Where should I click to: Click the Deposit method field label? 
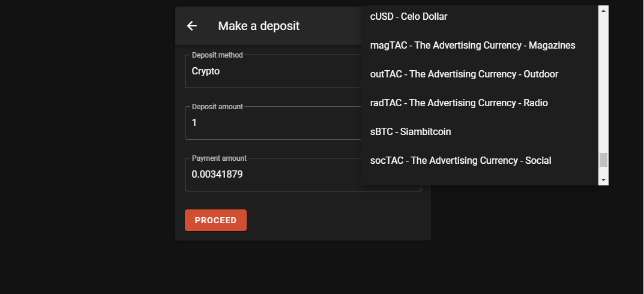click(217, 55)
